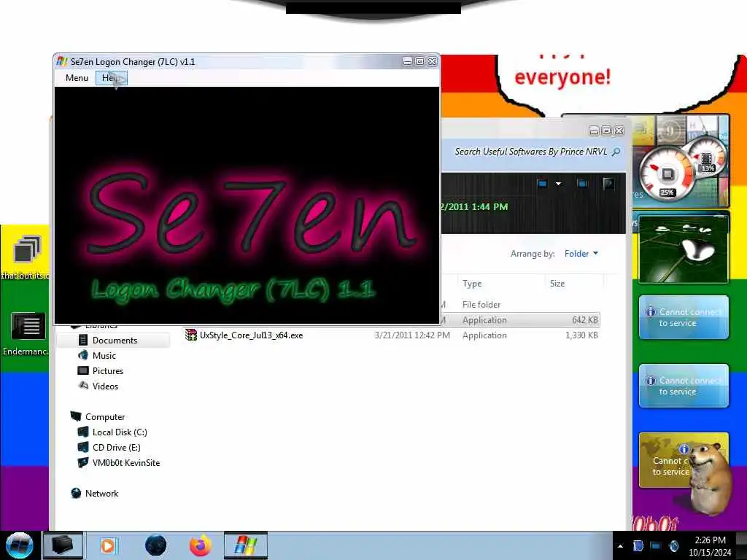Open Pictures in the navigation pane
Viewport: 747px width, 560px height.
point(108,371)
